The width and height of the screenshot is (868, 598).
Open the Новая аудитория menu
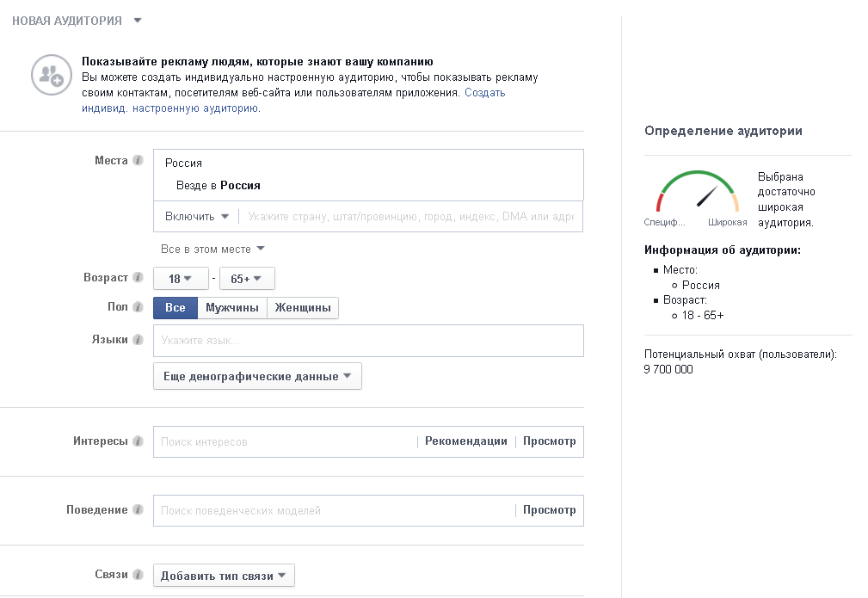click(76, 21)
